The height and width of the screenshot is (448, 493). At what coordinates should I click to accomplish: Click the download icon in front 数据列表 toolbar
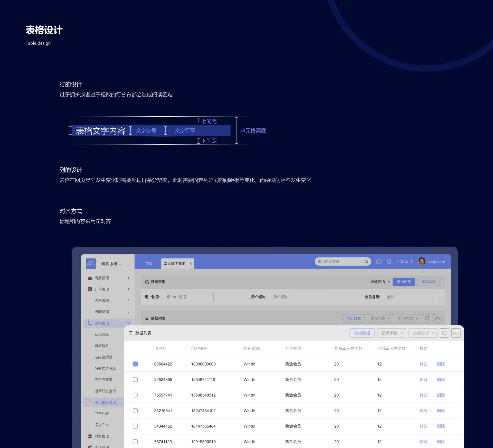[456, 333]
